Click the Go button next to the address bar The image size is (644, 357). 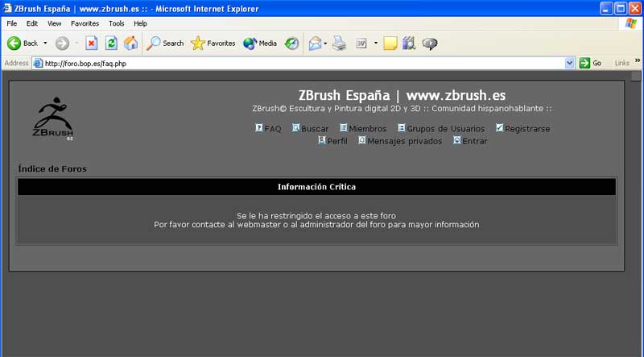point(591,63)
